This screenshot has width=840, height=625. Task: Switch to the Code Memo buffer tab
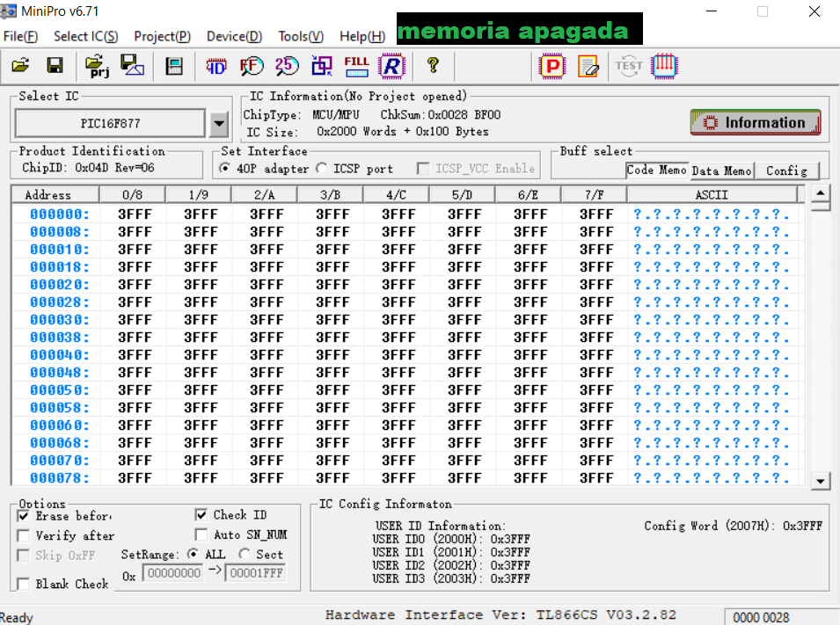(657, 171)
